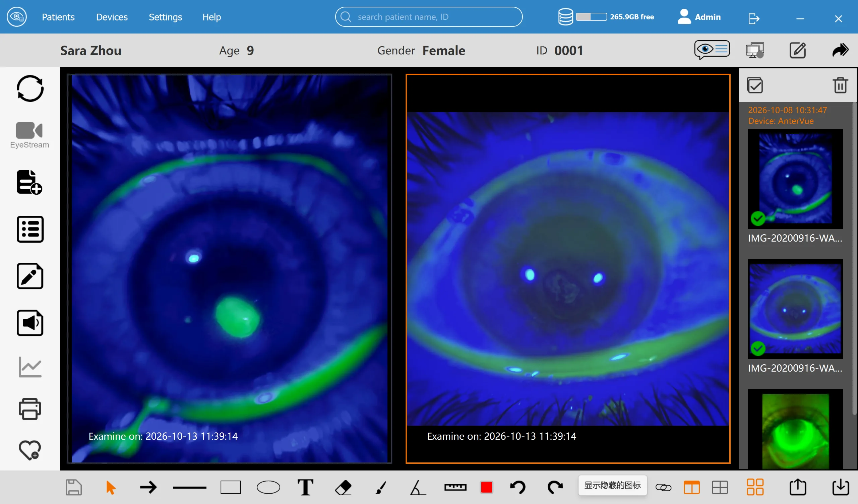Open the Help menu
This screenshot has height=504, width=858.
tap(211, 17)
